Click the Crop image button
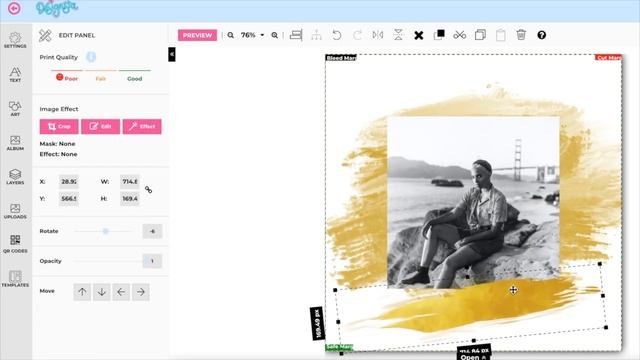Image resolution: width=640 pixels, height=360 pixels. (59, 127)
